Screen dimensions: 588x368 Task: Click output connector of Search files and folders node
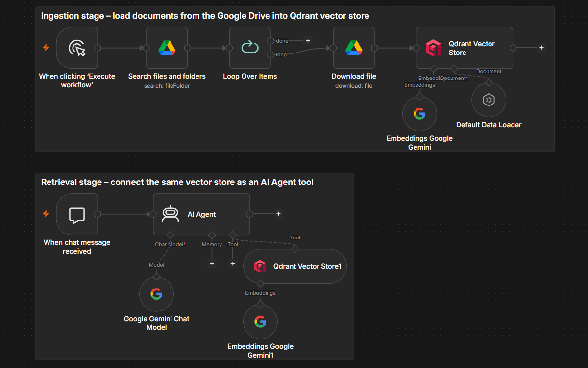188,48
